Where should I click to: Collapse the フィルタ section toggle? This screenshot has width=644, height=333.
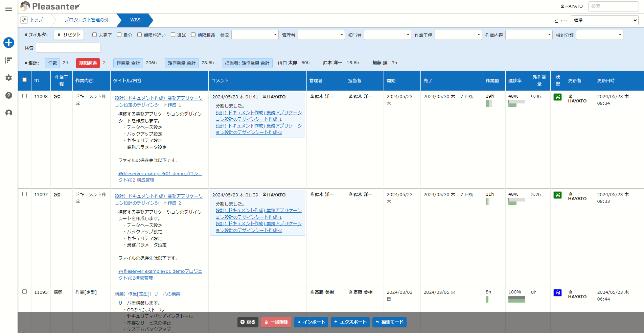(36, 34)
